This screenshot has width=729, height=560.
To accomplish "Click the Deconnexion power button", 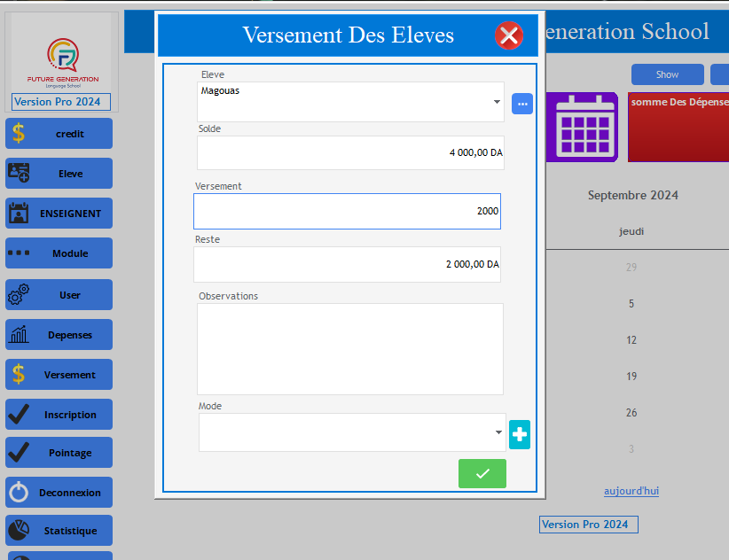I will pyautogui.click(x=59, y=492).
